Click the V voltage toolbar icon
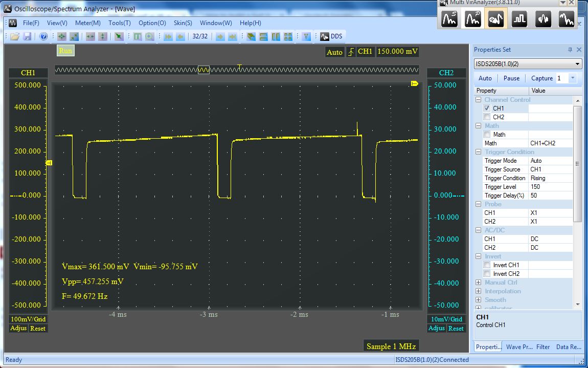This screenshot has height=368, width=588. click(x=307, y=36)
